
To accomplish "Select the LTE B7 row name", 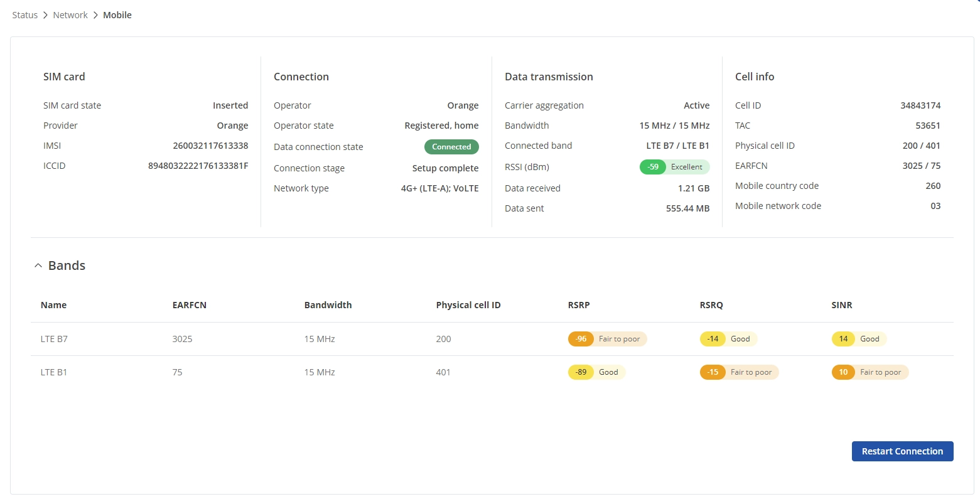I will click(x=54, y=339).
